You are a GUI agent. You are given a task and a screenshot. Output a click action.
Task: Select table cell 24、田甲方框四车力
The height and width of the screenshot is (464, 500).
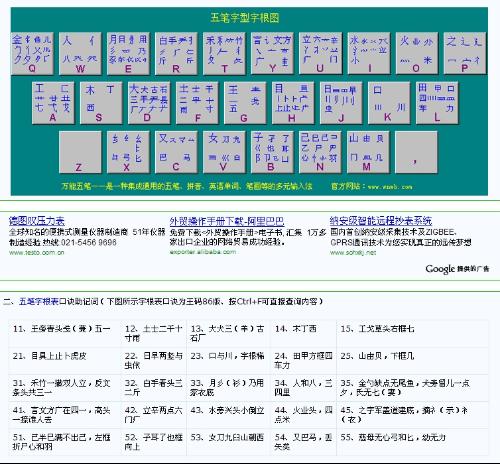(x=304, y=361)
